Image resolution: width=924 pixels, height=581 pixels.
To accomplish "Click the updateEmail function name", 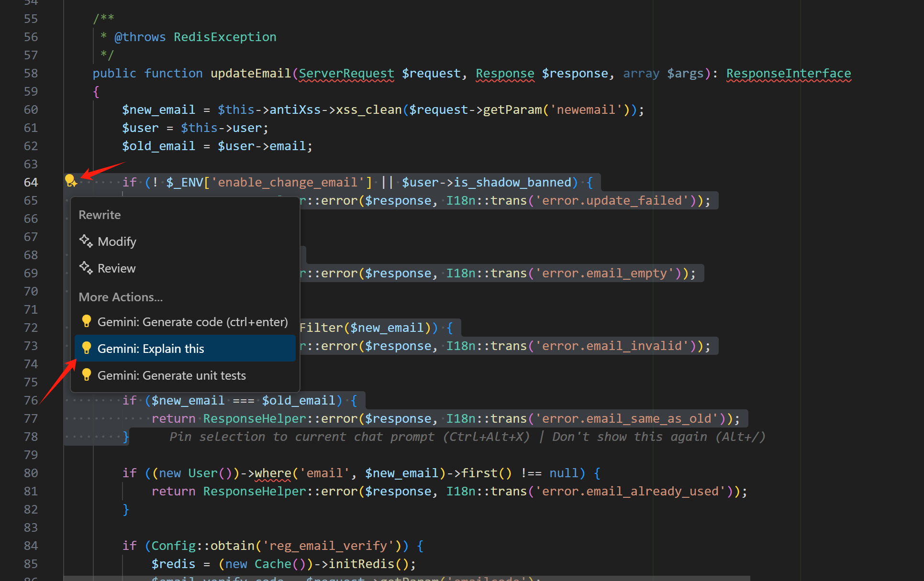I will 251,73.
